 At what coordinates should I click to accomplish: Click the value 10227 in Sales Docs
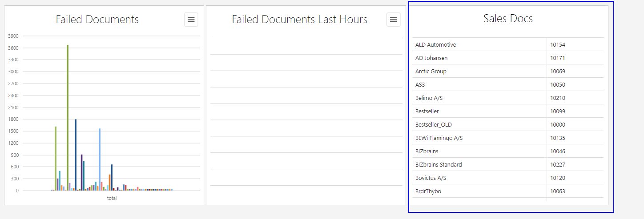coord(558,165)
